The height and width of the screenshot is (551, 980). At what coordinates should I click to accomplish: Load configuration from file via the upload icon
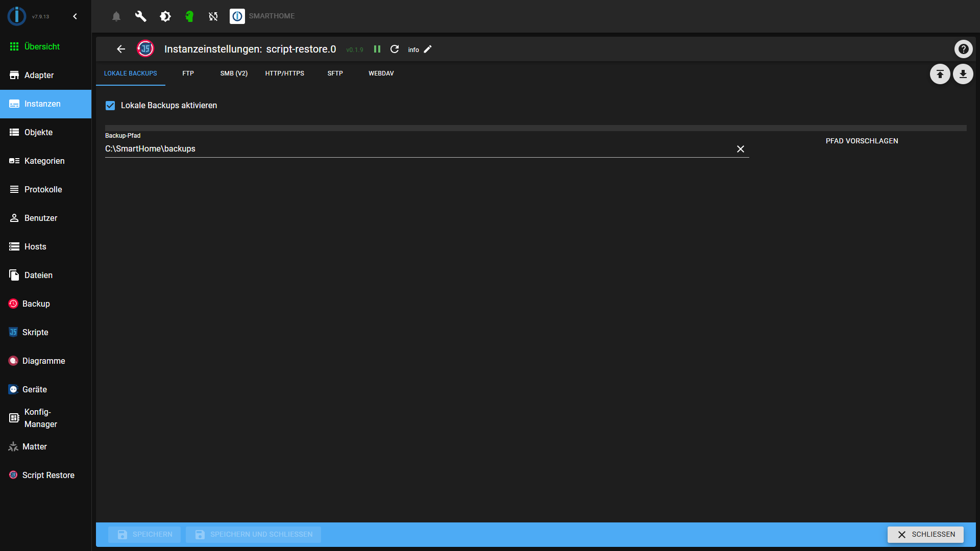[x=940, y=74]
